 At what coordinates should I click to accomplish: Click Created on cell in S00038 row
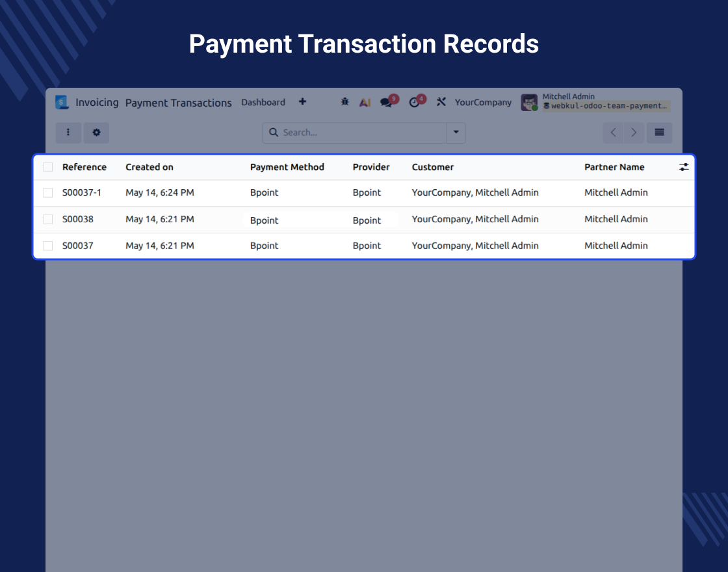point(160,219)
